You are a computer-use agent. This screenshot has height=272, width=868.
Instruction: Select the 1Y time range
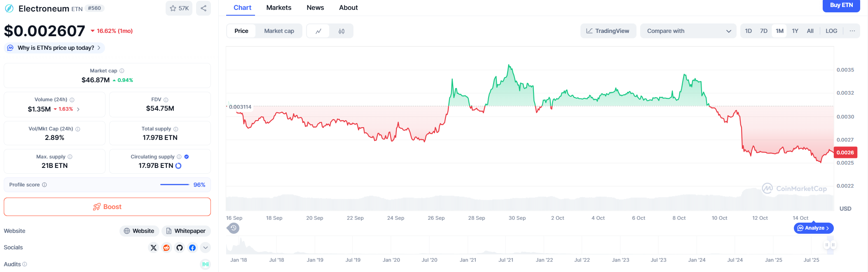tap(795, 31)
